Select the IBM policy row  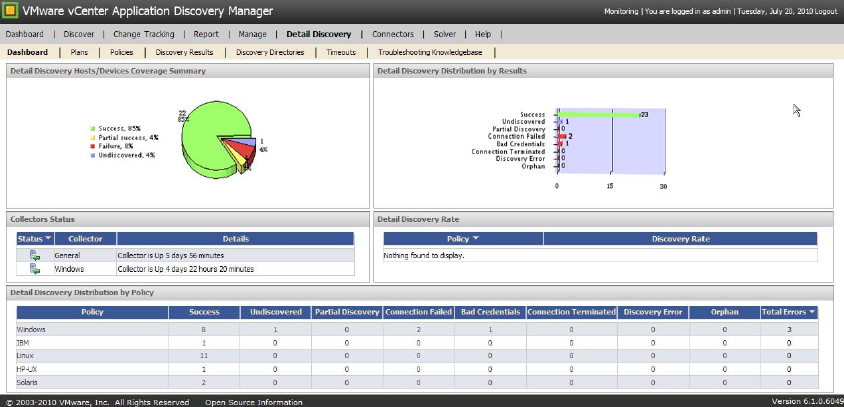coord(417,342)
